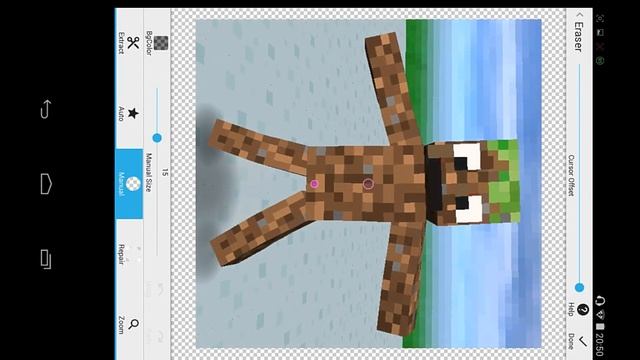Click the Manual Size slider handle

(157, 138)
